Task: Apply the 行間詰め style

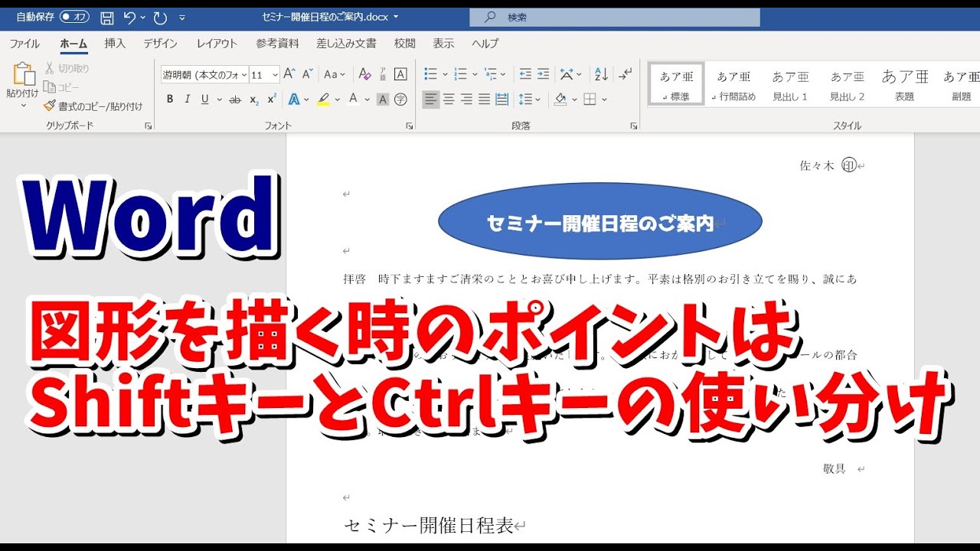Action: (x=733, y=84)
